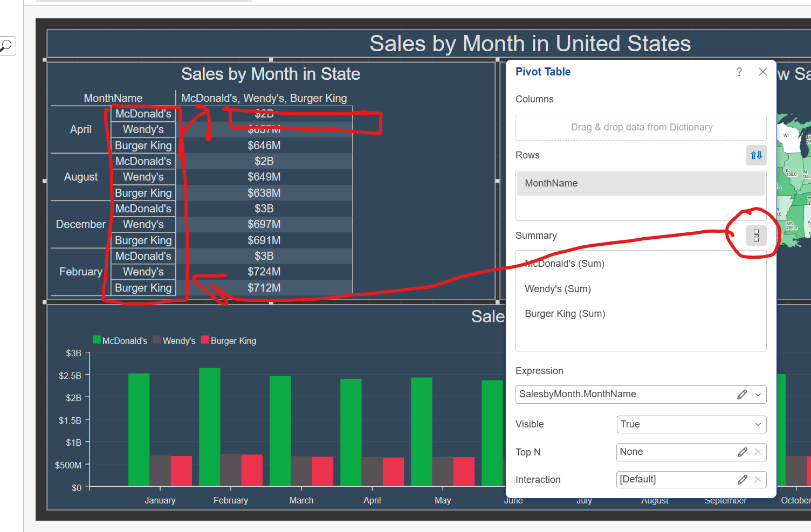Select the December row header cell

point(81,224)
